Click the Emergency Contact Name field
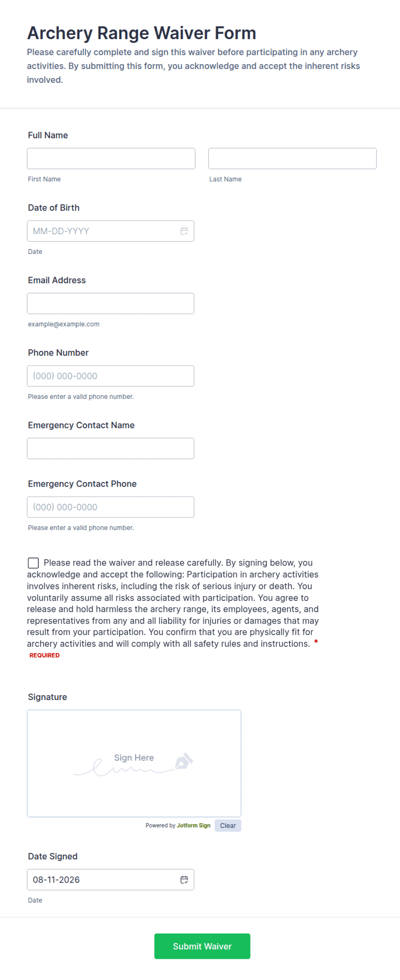This screenshot has height=980, width=400. tap(111, 448)
